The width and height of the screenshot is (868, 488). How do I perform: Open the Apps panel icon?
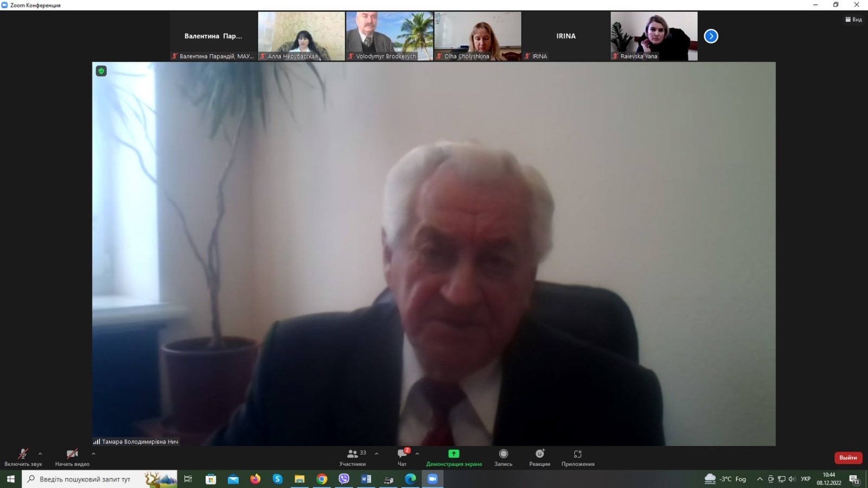[577, 454]
